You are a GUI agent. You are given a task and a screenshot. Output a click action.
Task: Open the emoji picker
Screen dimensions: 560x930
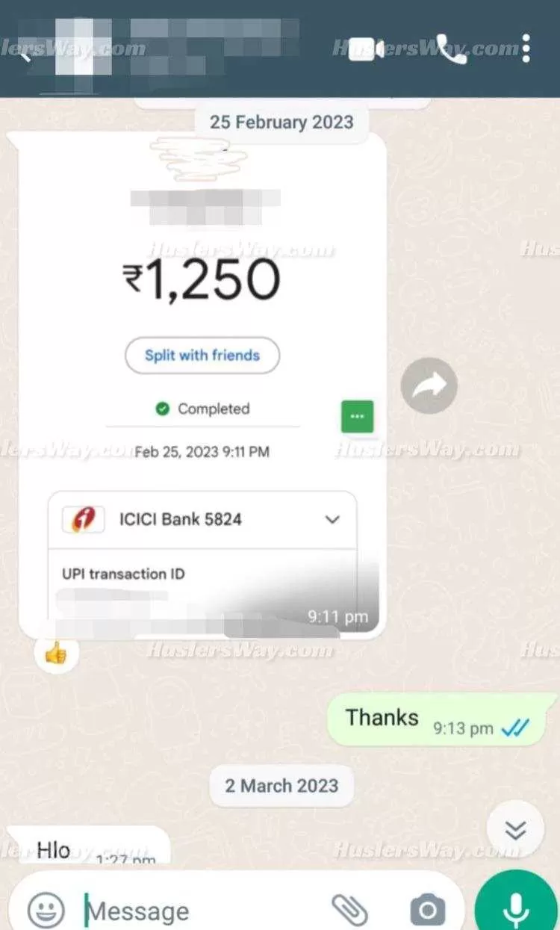[x=46, y=910]
